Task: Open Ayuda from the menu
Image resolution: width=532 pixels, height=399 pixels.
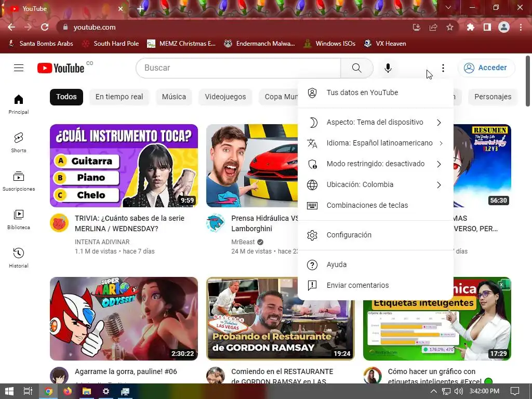Action: [x=376, y=264]
